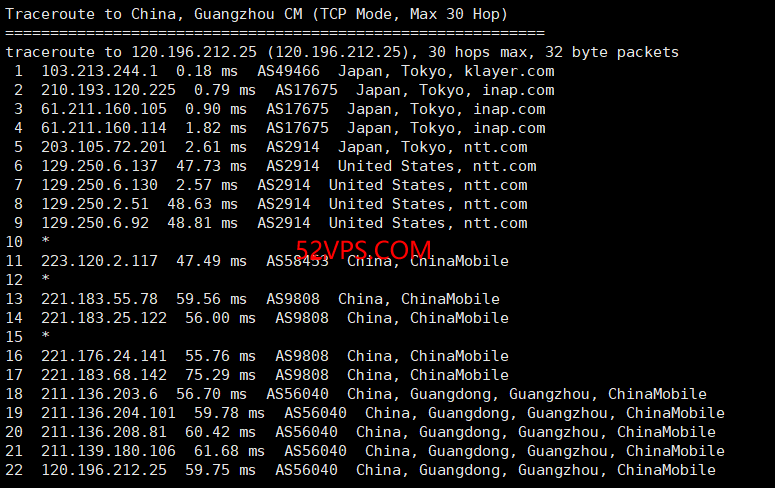Select IP 61.211.160.105 in hop 3

pos(104,109)
